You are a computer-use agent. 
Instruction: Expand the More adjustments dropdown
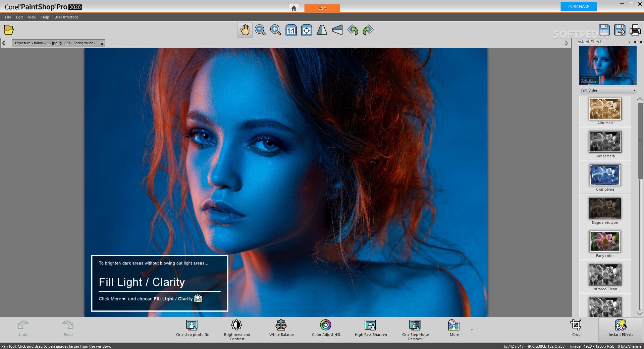coord(471,331)
